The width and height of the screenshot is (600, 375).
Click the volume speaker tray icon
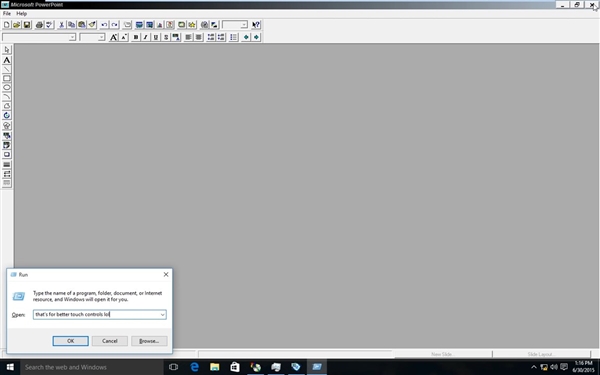pos(554,367)
